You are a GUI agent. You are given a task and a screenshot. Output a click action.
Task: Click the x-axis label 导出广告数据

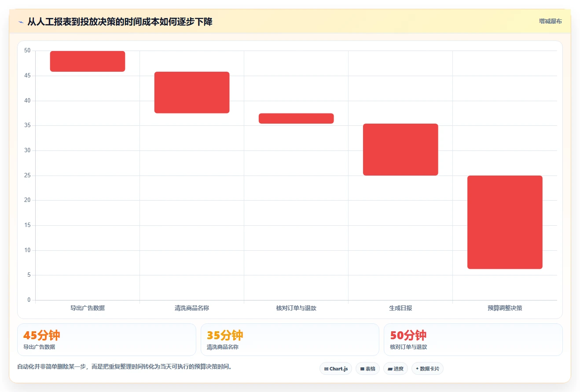(x=88, y=308)
